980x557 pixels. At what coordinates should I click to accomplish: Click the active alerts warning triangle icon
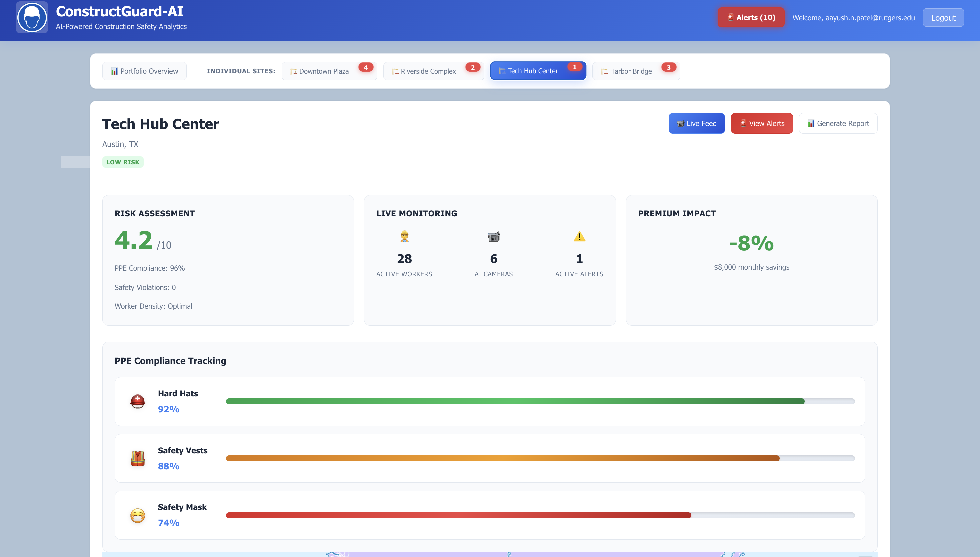(579, 237)
